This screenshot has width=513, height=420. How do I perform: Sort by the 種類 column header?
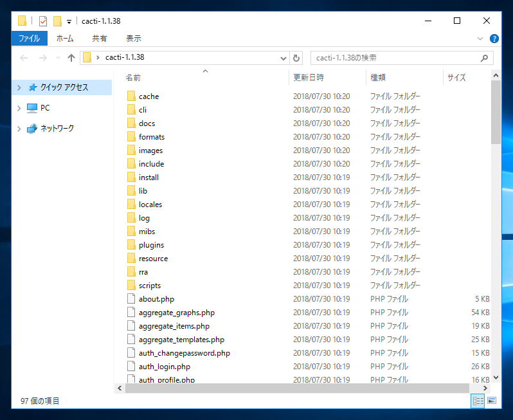(378, 78)
